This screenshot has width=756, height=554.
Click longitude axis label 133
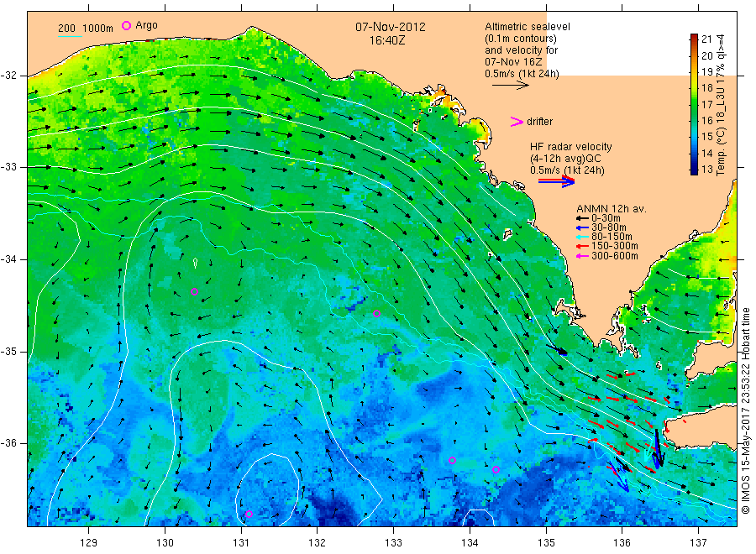[x=393, y=543]
